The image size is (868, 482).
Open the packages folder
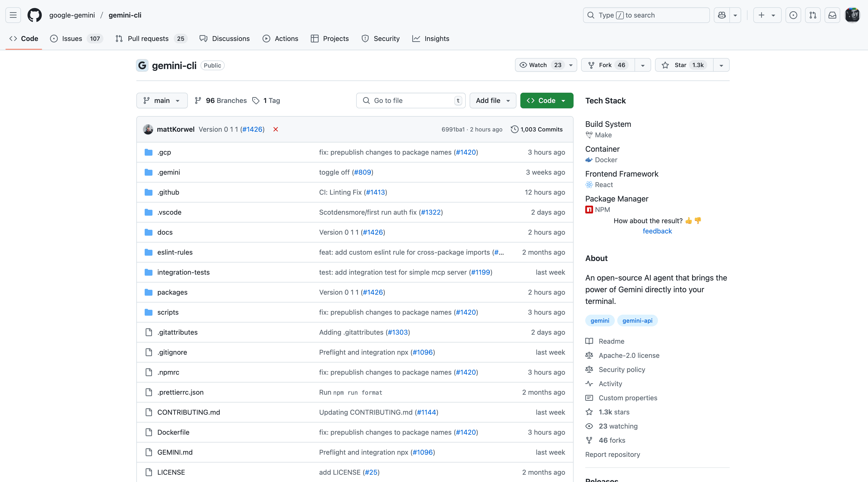[x=172, y=292]
